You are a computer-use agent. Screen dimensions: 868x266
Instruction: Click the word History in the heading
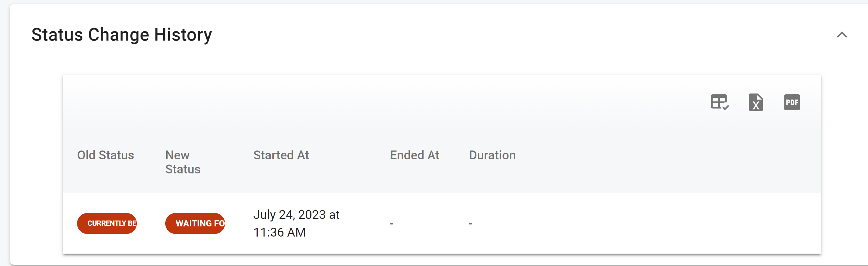coord(183,35)
